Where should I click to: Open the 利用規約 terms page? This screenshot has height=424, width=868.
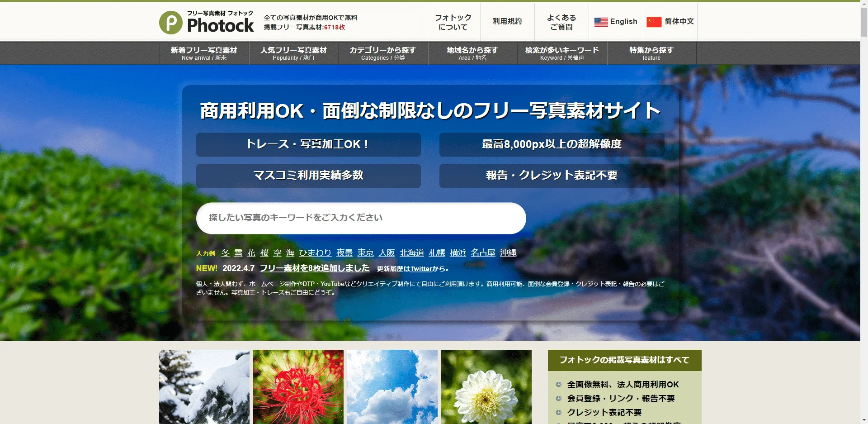point(507,21)
